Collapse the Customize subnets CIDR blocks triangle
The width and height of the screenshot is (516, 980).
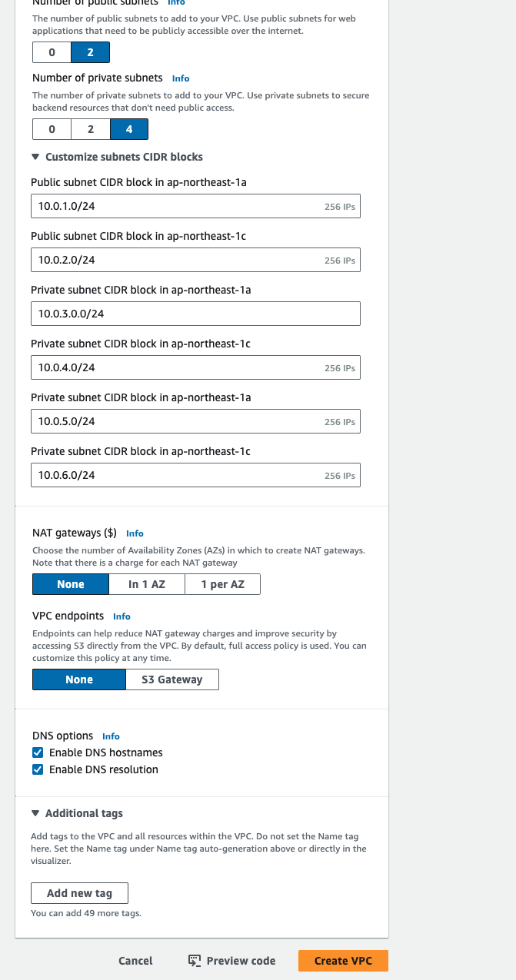pos(35,157)
